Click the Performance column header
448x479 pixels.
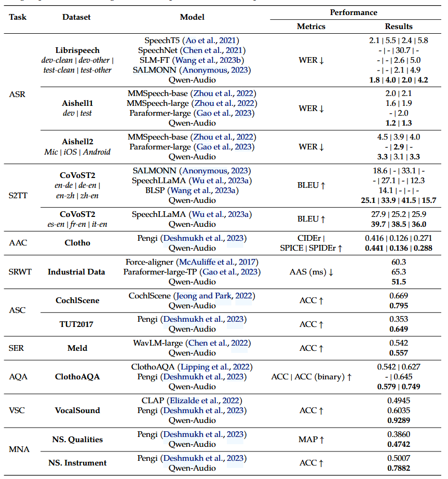click(x=354, y=12)
